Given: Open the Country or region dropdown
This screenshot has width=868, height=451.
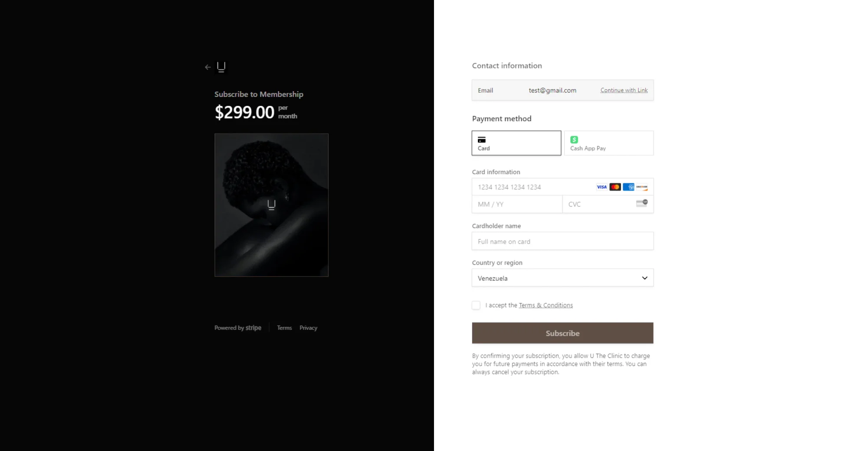Looking at the screenshot, I should [562, 278].
